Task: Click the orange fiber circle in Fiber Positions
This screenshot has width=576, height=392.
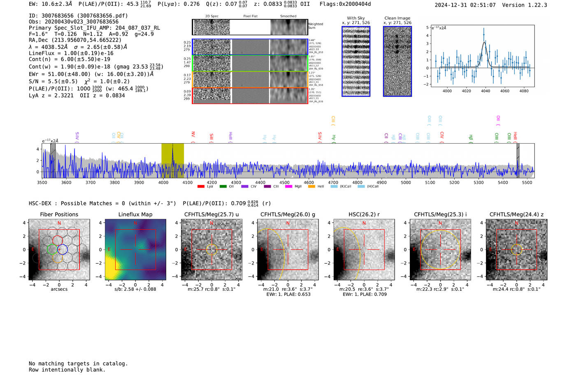Action: [58, 258]
